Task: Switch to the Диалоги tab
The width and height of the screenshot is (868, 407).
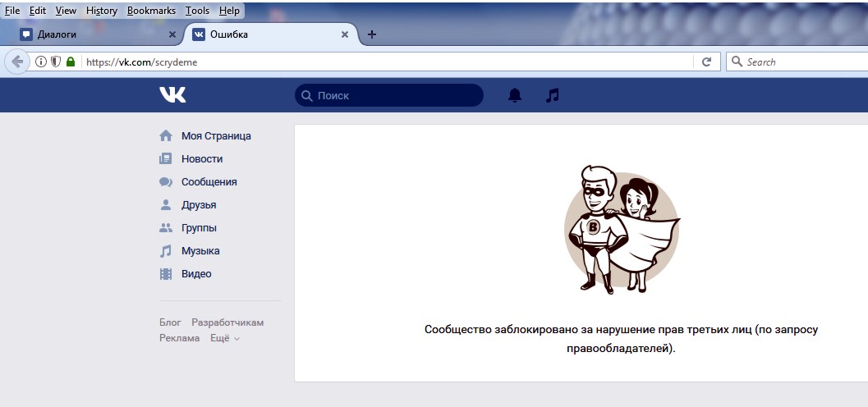Action: pos(90,34)
